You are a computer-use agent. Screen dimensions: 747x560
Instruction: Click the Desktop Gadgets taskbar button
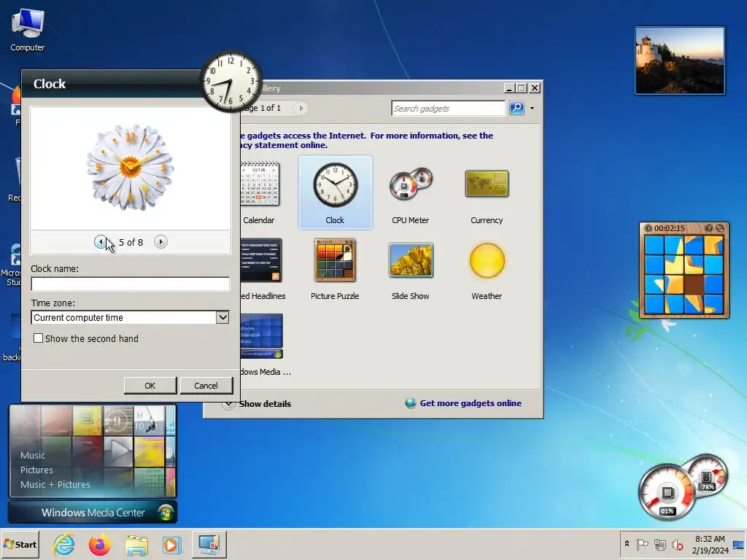coord(209,545)
